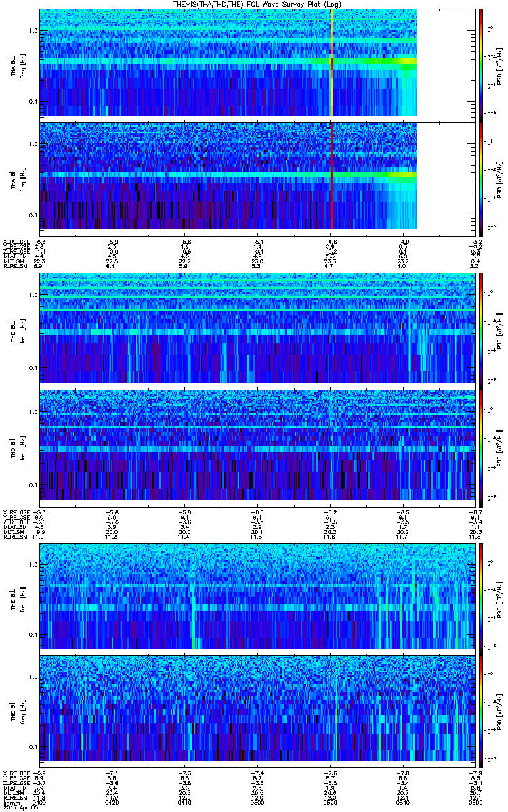
Task: Click the 0440 time tick label
Action: click(184, 801)
